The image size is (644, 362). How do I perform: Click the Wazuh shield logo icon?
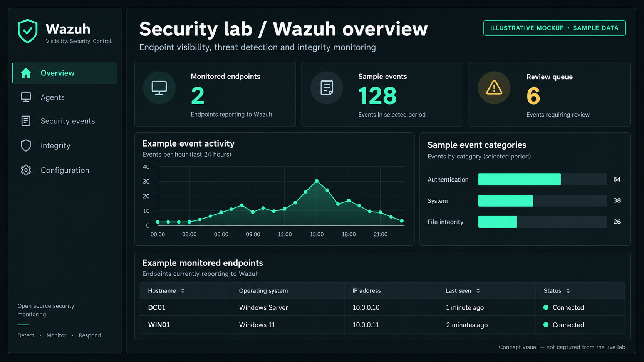(x=27, y=31)
